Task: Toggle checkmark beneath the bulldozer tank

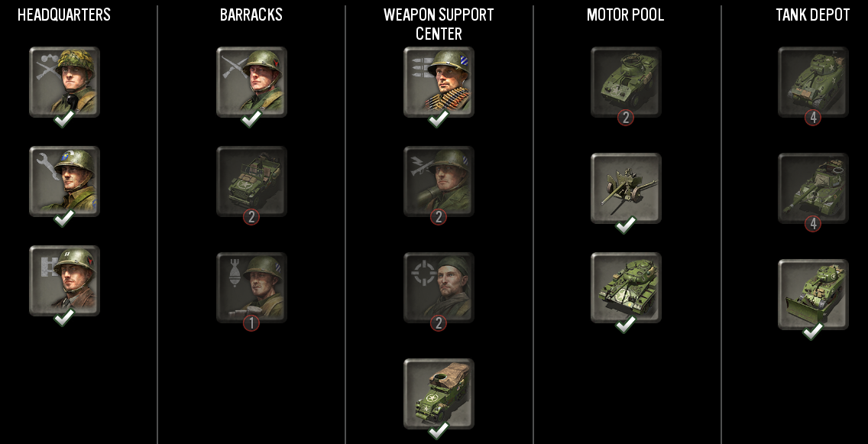Action: pos(813,331)
